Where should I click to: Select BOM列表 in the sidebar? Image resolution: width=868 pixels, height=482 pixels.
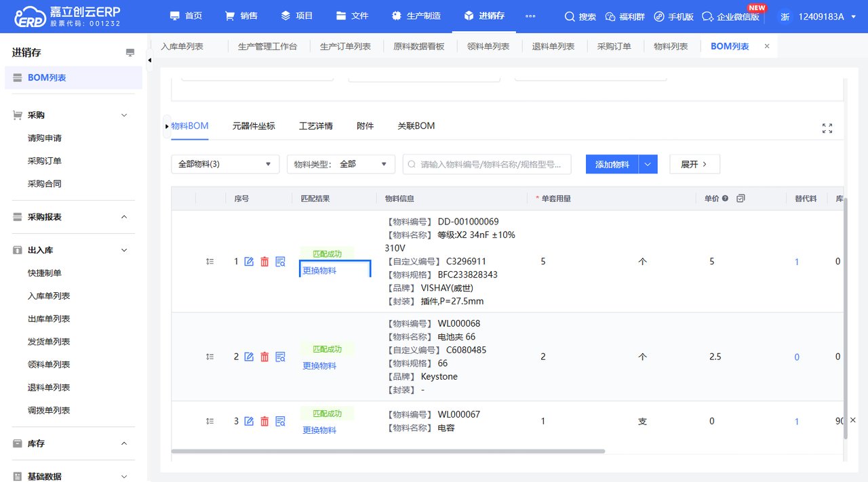tap(73, 78)
